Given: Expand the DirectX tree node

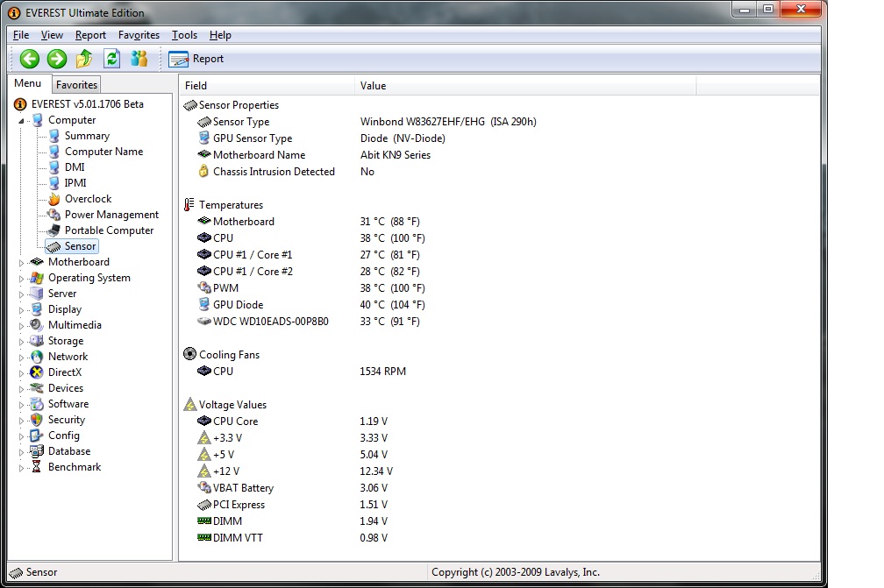Looking at the screenshot, I should pyautogui.click(x=21, y=372).
